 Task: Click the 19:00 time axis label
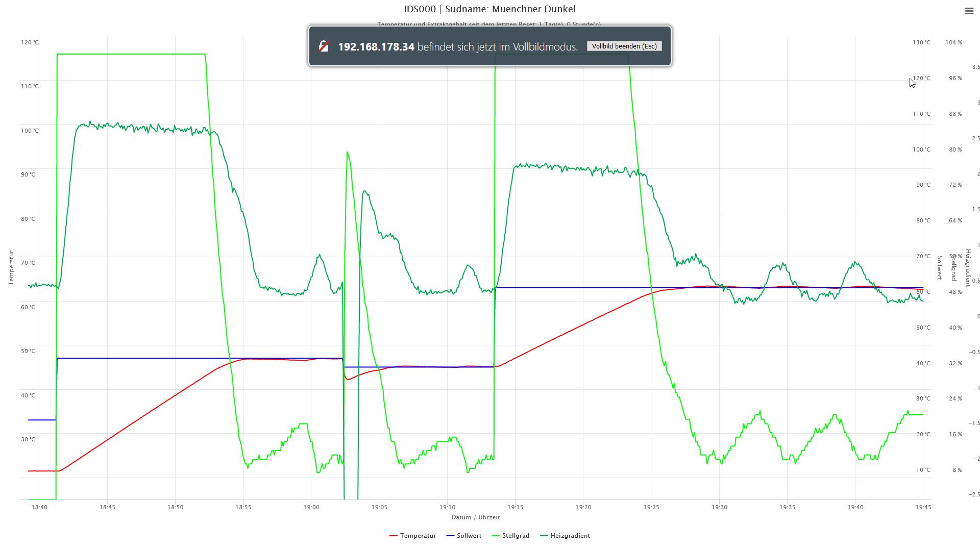(311, 507)
